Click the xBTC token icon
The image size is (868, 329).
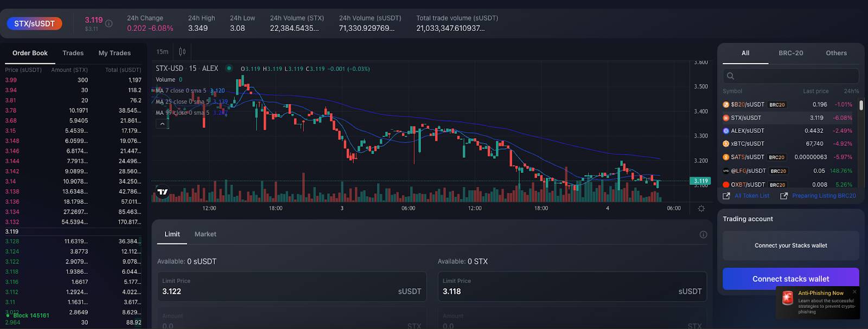726,144
